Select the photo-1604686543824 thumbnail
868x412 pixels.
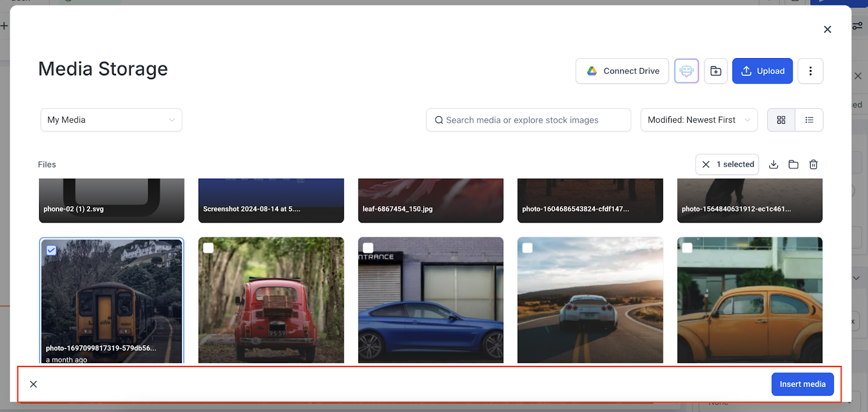590,200
